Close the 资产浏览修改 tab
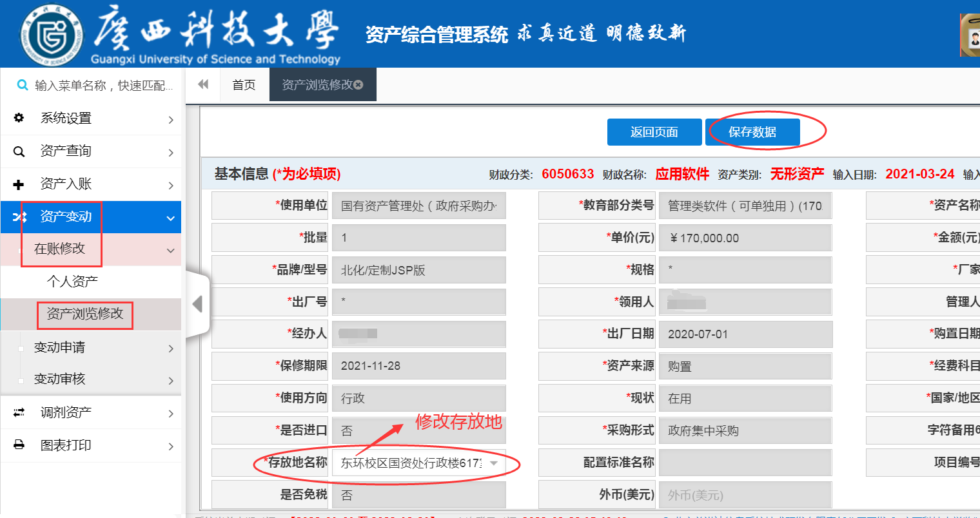Viewport: 980px width, 518px height. [358, 85]
